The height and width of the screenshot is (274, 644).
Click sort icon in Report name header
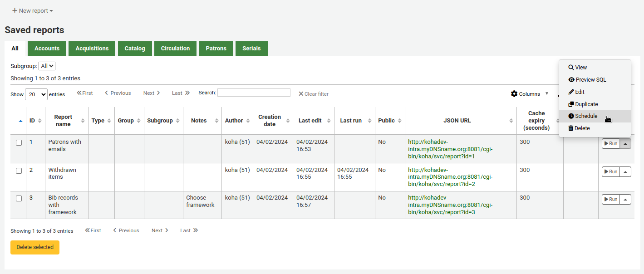[x=83, y=121]
